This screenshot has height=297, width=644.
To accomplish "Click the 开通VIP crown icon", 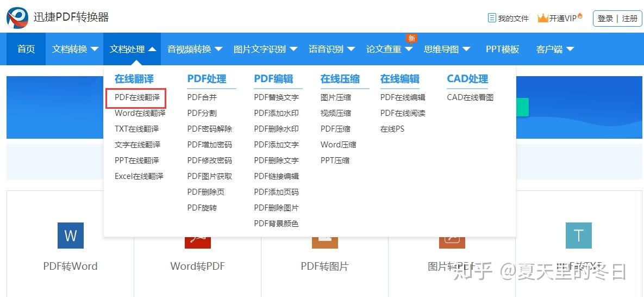I will coord(543,18).
